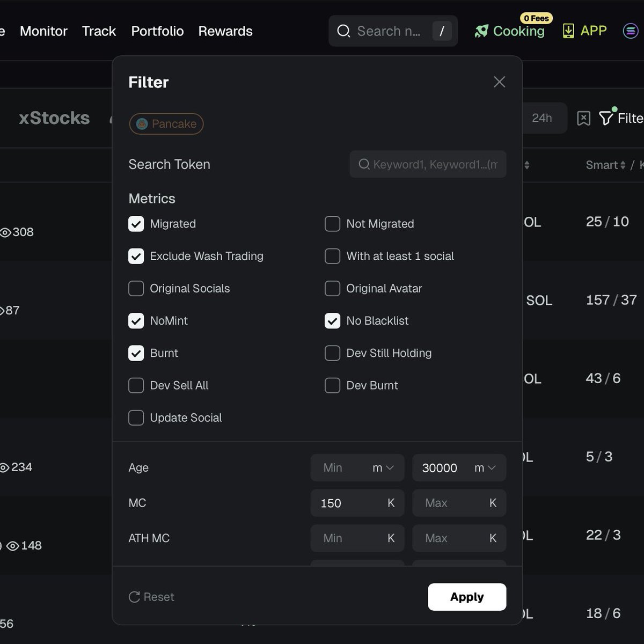The height and width of the screenshot is (644, 644).
Task: Check the Not Migrated checkbox
Action: 333,224
